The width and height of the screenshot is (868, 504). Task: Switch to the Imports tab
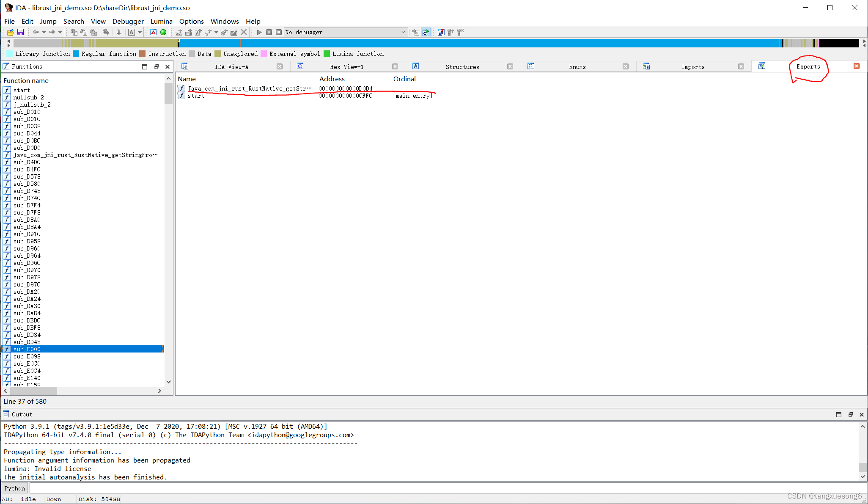693,67
